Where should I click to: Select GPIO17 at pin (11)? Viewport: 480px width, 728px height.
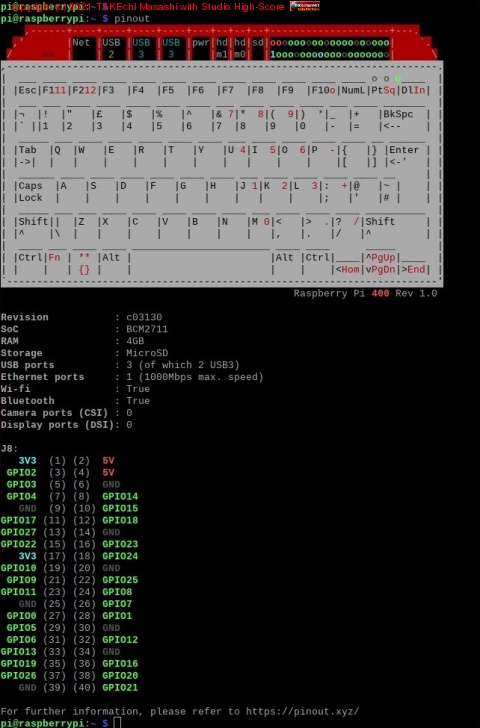[18, 520]
